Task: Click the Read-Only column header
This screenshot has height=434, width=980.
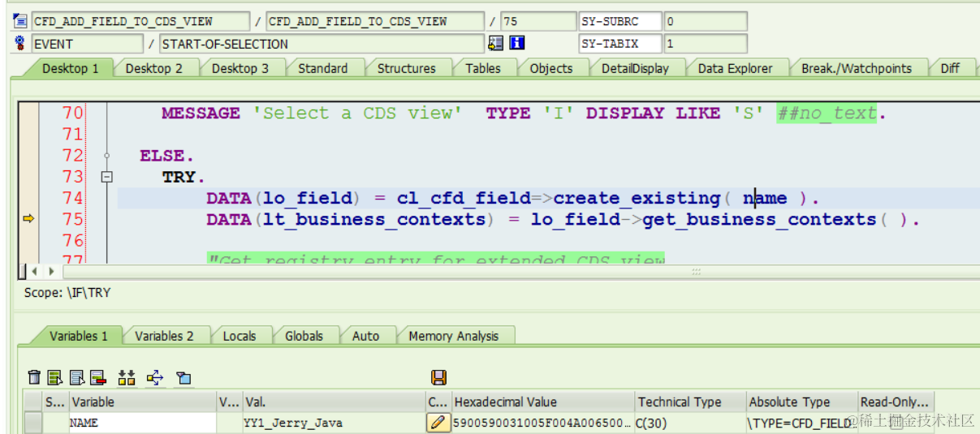Action: tap(896, 402)
